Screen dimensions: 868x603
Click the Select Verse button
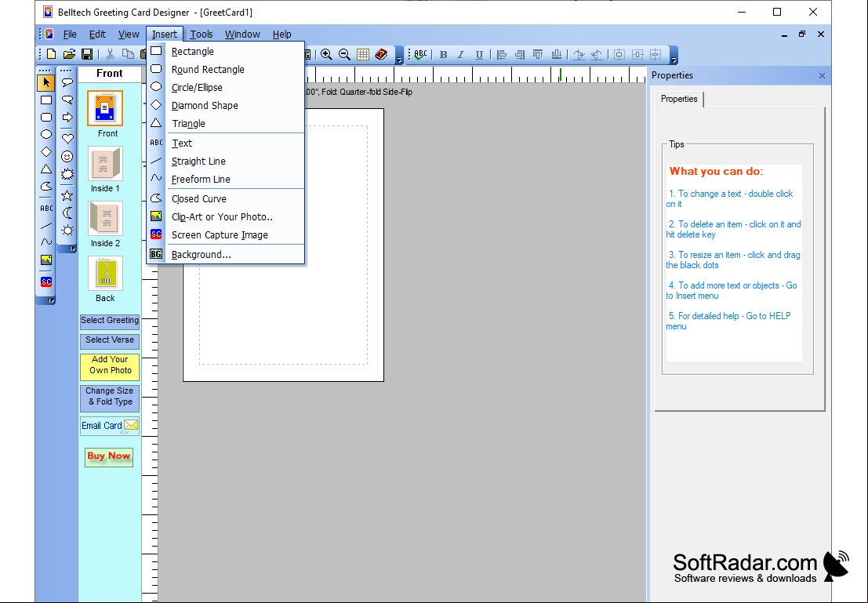(x=110, y=340)
